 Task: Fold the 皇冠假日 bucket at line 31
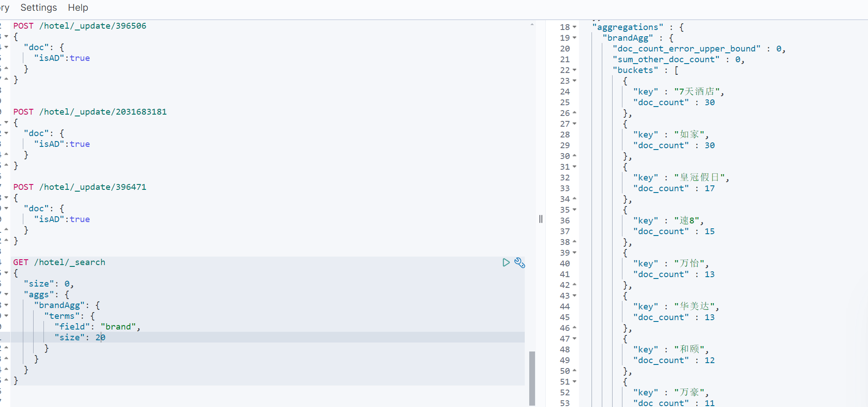574,167
